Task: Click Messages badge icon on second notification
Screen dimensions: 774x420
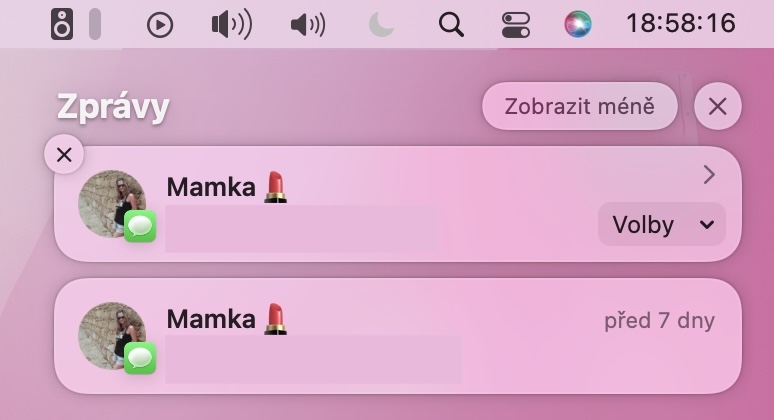Action: coord(140,358)
